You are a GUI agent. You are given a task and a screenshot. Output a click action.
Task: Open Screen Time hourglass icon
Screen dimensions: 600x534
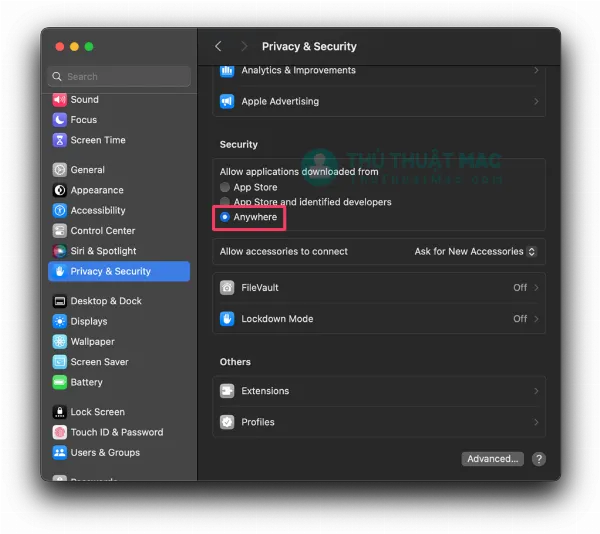59,140
